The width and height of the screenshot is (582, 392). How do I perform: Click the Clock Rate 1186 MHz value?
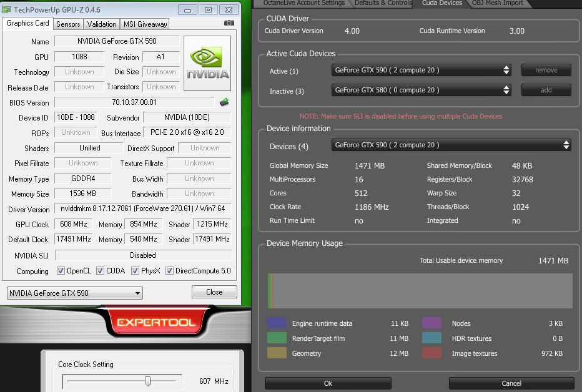pos(372,207)
